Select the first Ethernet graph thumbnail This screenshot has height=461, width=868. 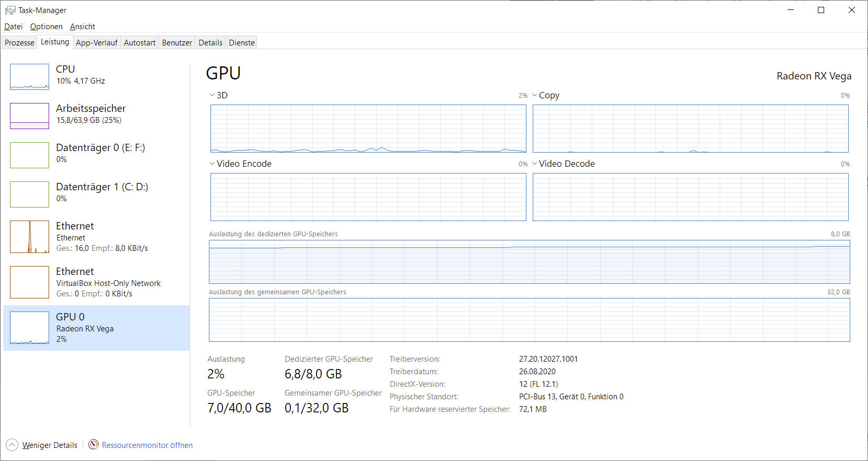pyautogui.click(x=29, y=237)
